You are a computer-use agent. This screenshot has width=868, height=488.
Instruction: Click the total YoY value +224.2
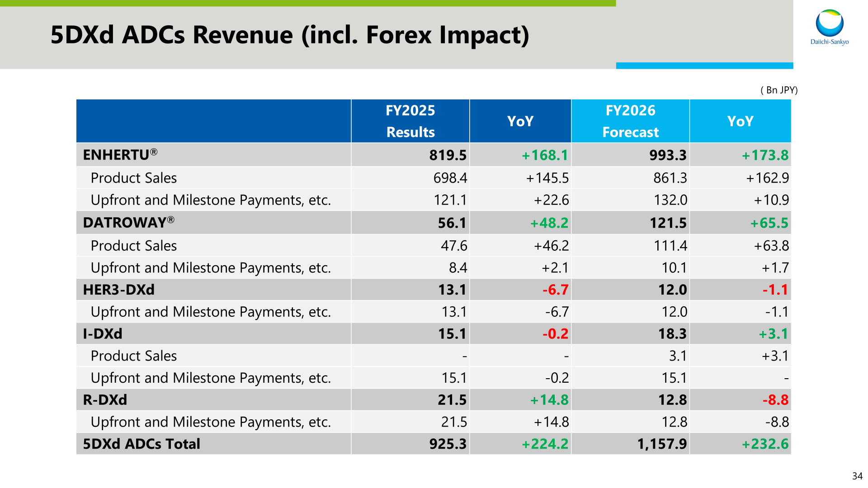pos(545,444)
